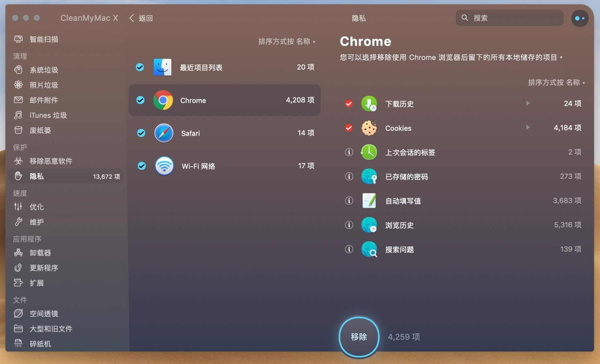This screenshot has width=600, height=364.
Task: Click the 5,316 项 browsing history count
Action: coord(567,225)
